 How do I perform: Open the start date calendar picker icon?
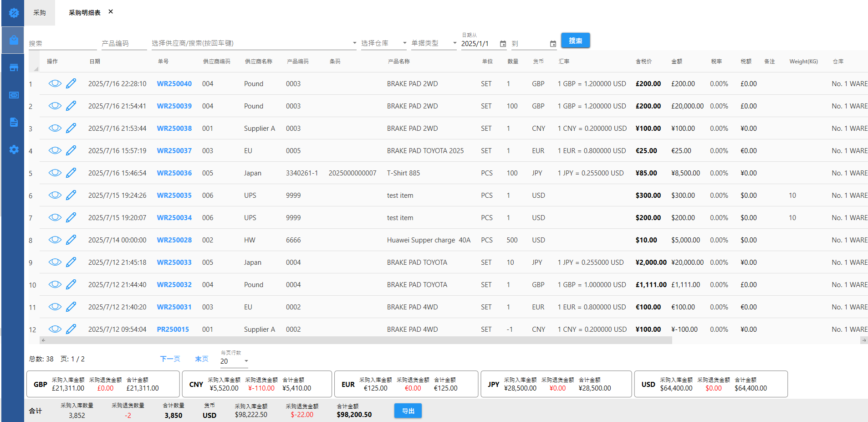pyautogui.click(x=503, y=44)
